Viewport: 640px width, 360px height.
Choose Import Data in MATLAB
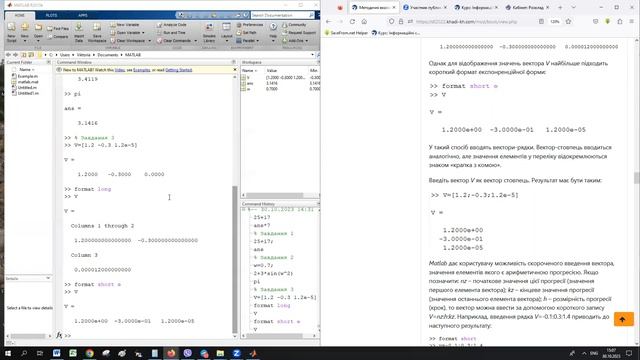79,33
